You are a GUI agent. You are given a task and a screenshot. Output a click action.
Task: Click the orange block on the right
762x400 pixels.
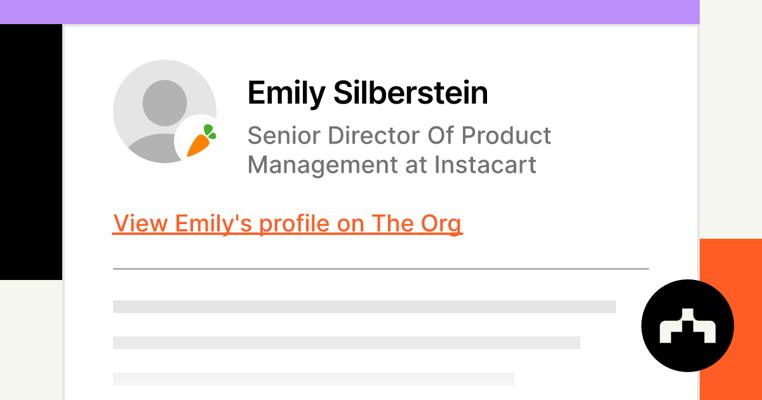pyautogui.click(x=731, y=270)
